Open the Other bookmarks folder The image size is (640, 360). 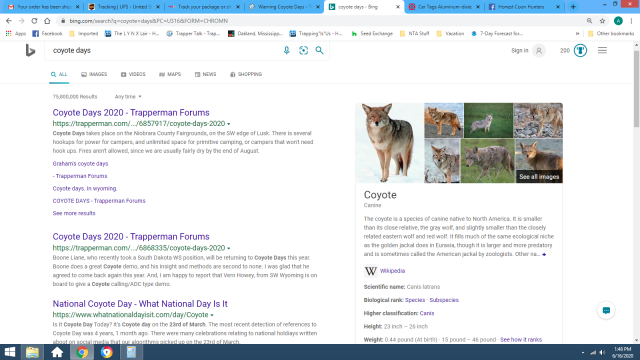(x=611, y=33)
